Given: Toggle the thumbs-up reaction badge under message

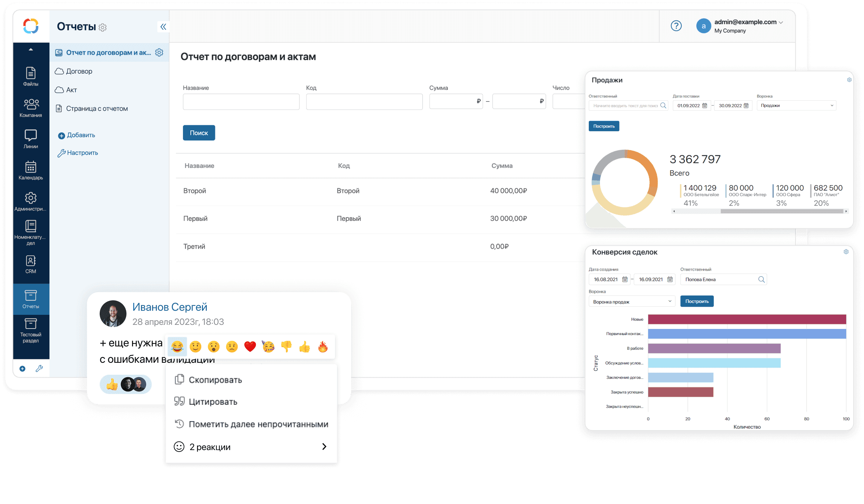Looking at the screenshot, I should pyautogui.click(x=112, y=385).
